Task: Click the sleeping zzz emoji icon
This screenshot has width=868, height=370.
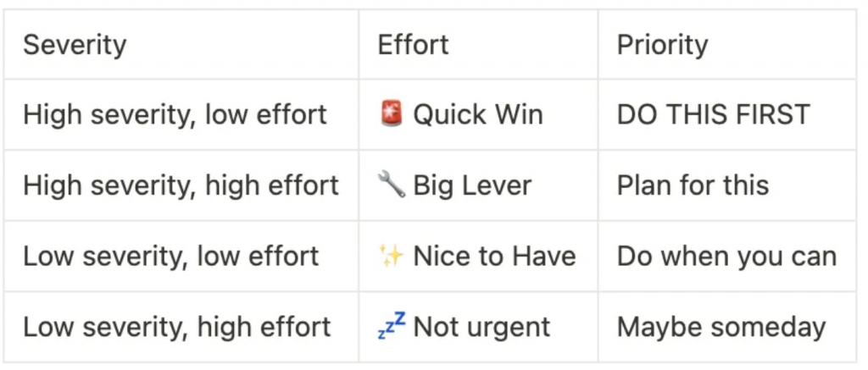Action: tap(392, 326)
